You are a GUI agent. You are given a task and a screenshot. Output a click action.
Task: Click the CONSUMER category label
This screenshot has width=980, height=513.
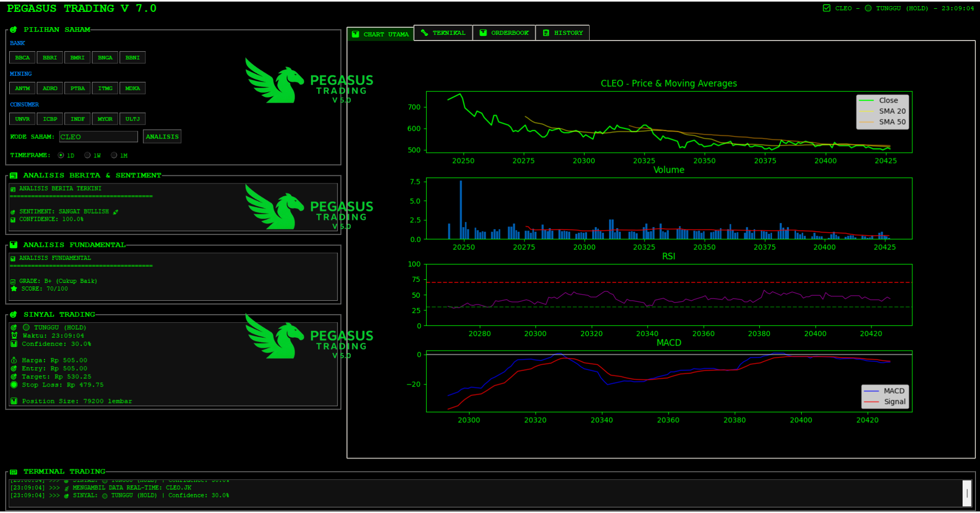[25, 105]
